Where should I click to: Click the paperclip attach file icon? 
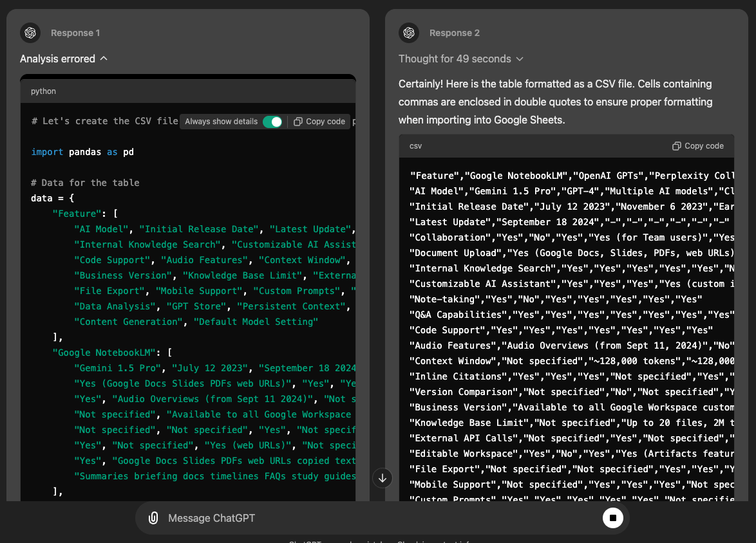coord(153,518)
